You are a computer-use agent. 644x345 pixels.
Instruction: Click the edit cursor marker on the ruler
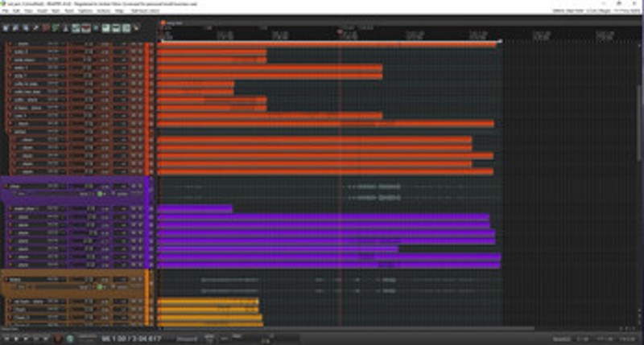340,32
